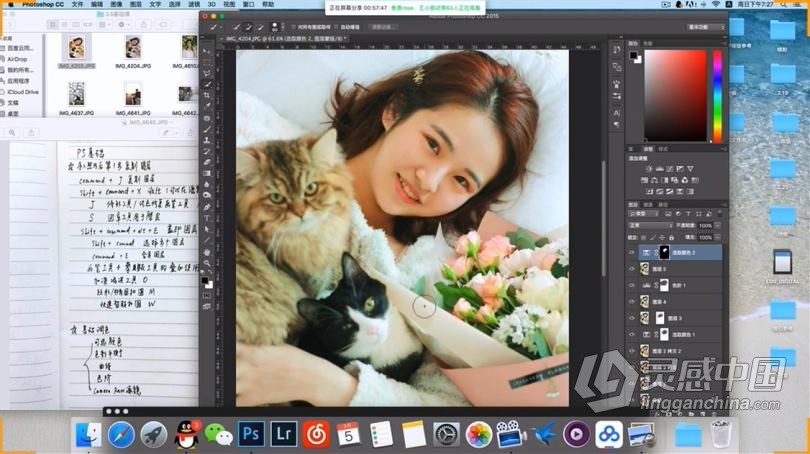Select the Gradient tool
The height and width of the screenshot is (454, 810).
point(207,174)
